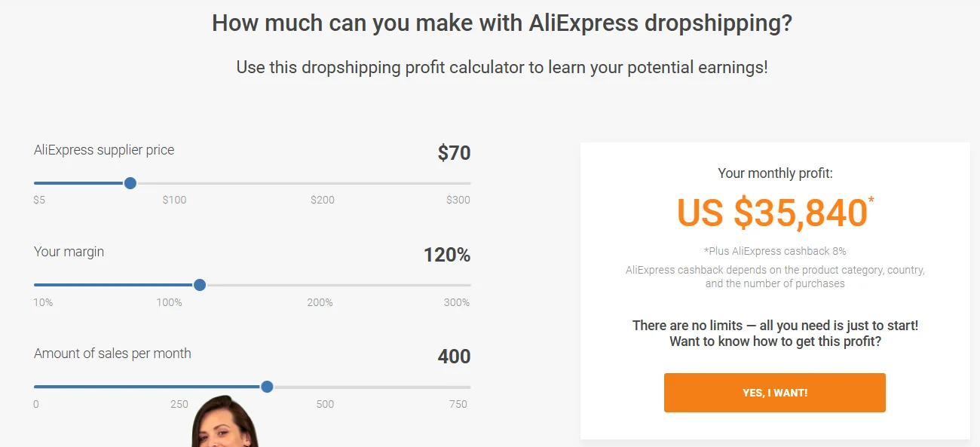The image size is (980, 447).
Task: Click the 10% label under margin slider
Action: click(43, 302)
